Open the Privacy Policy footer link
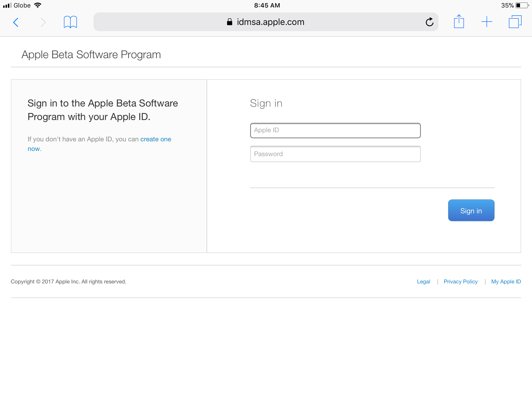Viewport: 532px width, 399px height. tap(461, 282)
